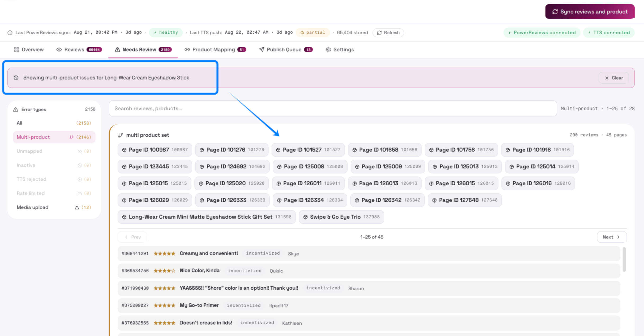The width and height of the screenshot is (644, 336).
Task: Clear the Long-Wear Eyeshadow filter banner
Action: point(614,78)
